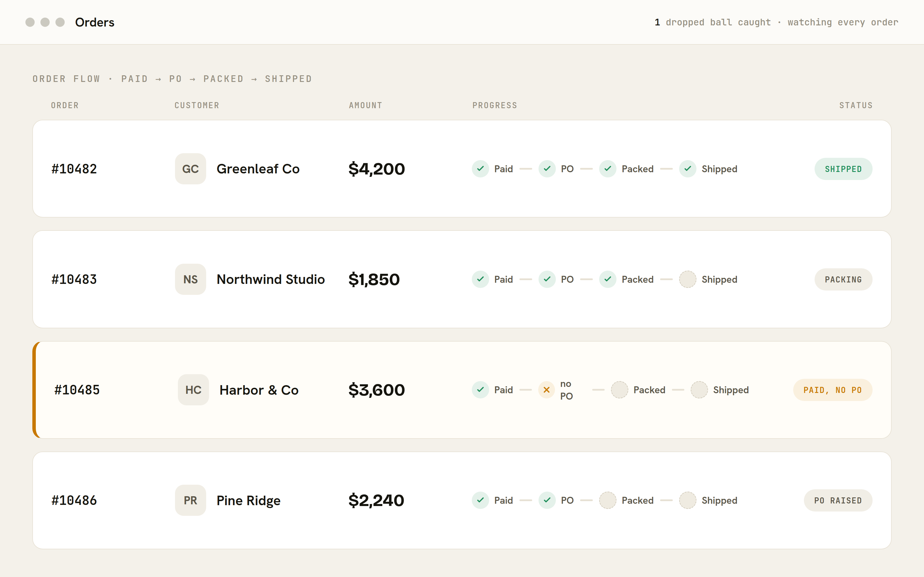The image size is (924, 577).
Task: Toggle the empty Packed circle on order #10485
Action: pos(619,390)
